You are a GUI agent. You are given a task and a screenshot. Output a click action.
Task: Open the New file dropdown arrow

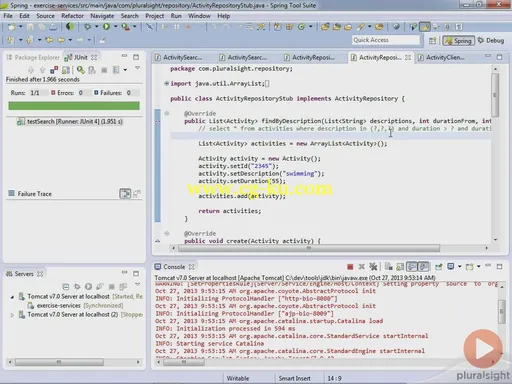(20, 27)
